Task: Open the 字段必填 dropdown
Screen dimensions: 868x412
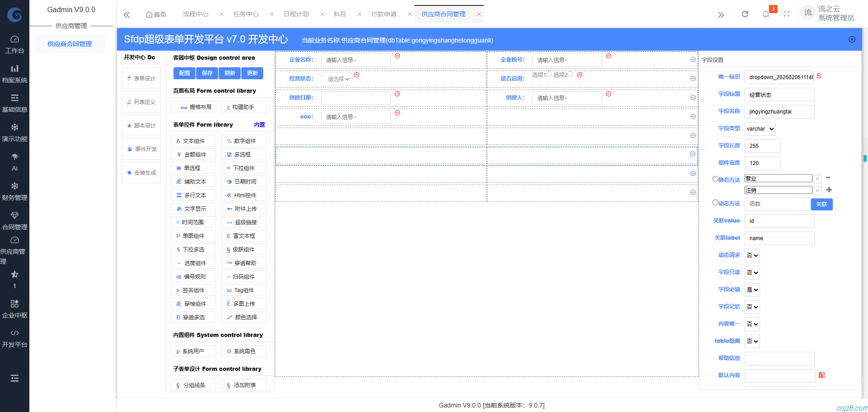Action: [x=752, y=290]
